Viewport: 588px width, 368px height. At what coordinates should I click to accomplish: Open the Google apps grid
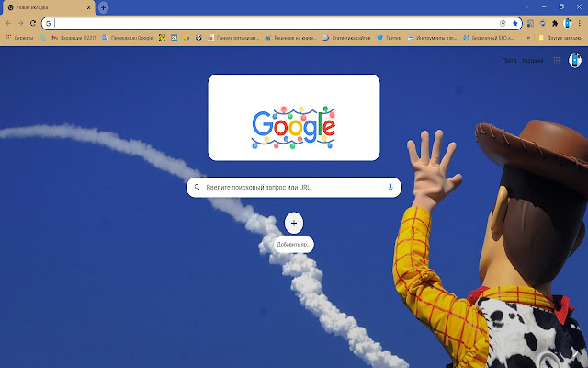pyautogui.click(x=557, y=61)
